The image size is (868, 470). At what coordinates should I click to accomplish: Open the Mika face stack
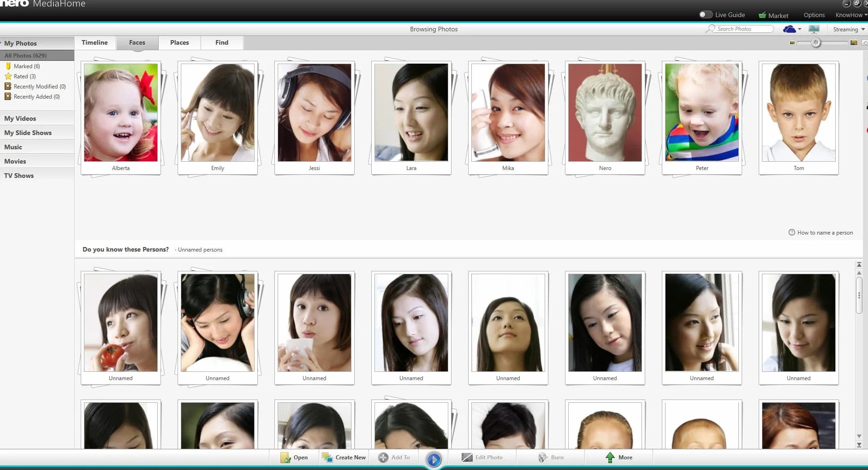pyautogui.click(x=508, y=118)
